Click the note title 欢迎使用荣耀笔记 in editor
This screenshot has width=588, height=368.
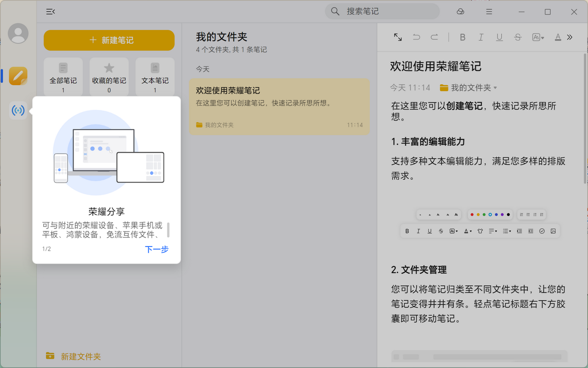[x=435, y=66]
